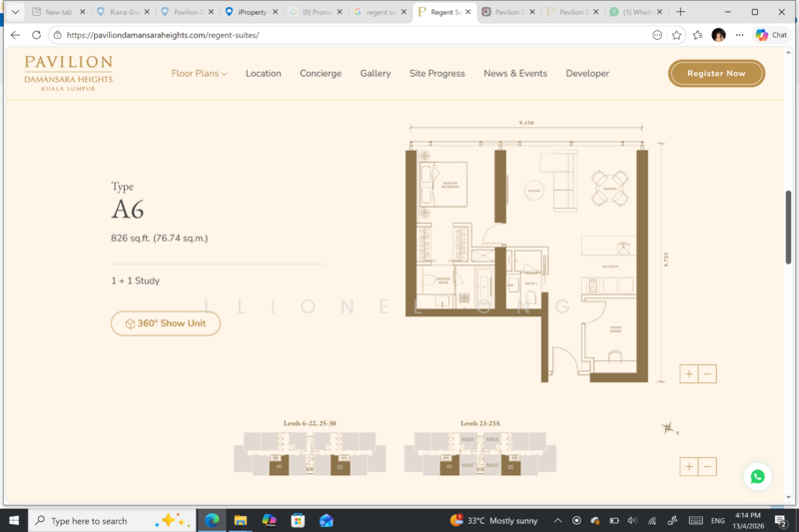Open the Copilot Chat button
The height and width of the screenshot is (532, 799).
coord(771,34)
